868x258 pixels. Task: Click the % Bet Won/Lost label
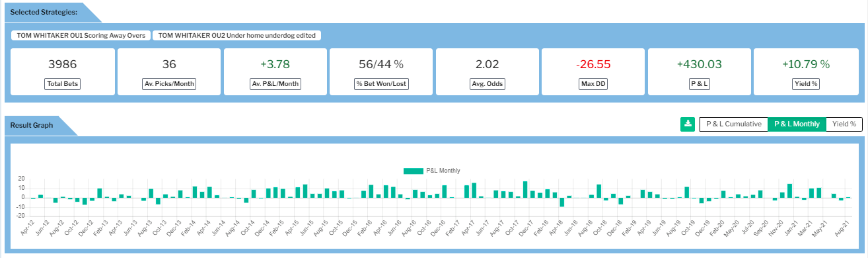[x=381, y=84]
